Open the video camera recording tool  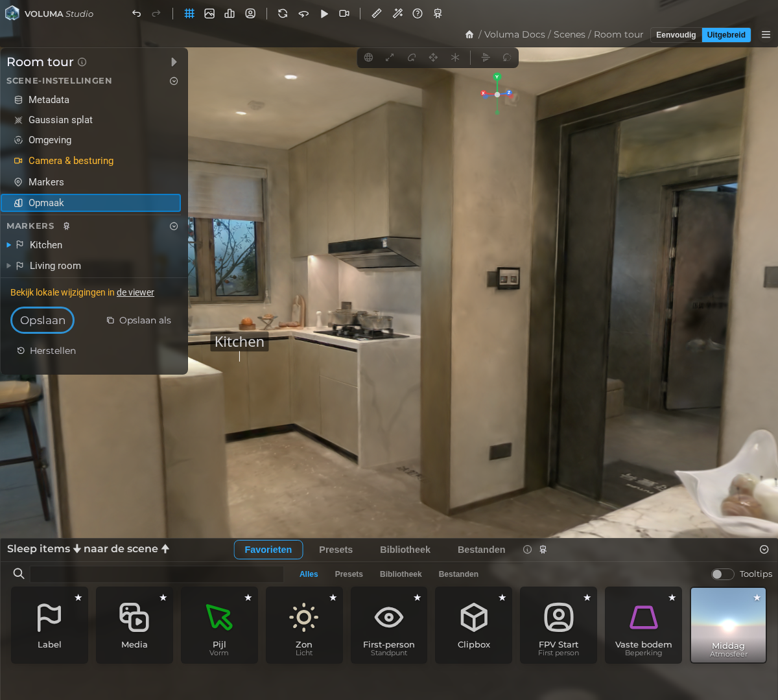click(x=344, y=14)
